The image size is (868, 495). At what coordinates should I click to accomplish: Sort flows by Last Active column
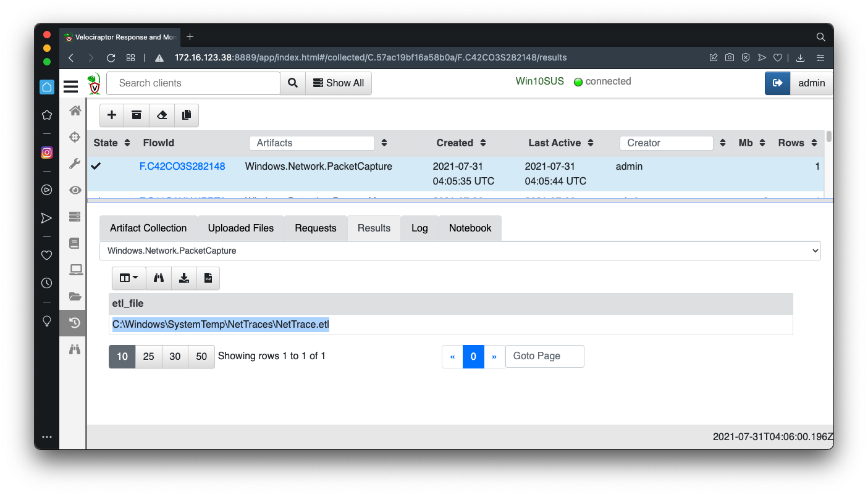(591, 143)
